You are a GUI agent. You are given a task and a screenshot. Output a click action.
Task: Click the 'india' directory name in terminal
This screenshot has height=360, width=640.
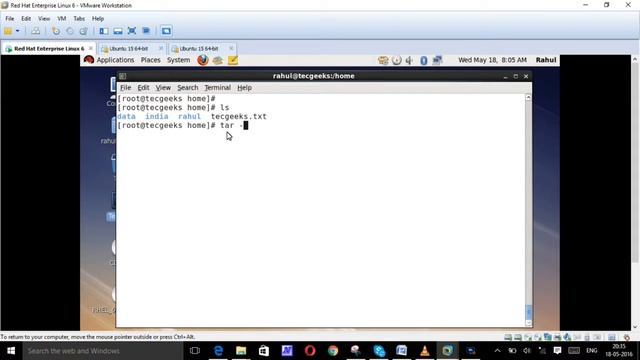(x=157, y=117)
